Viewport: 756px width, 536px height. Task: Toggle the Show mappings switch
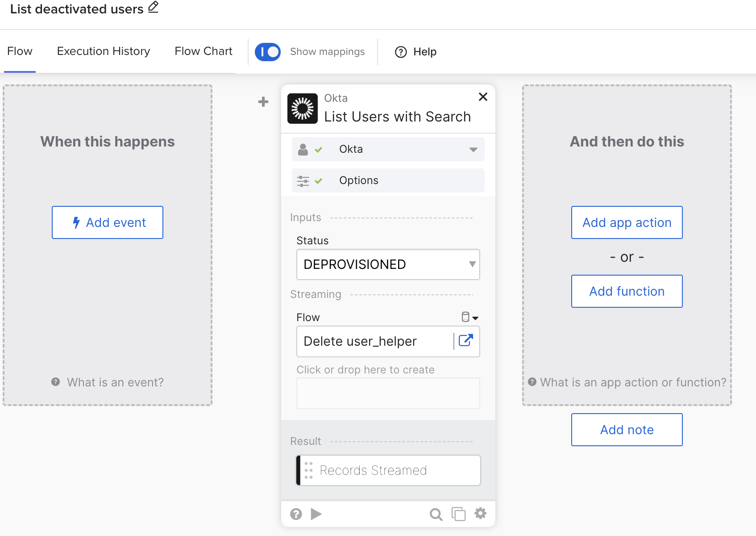tap(268, 52)
